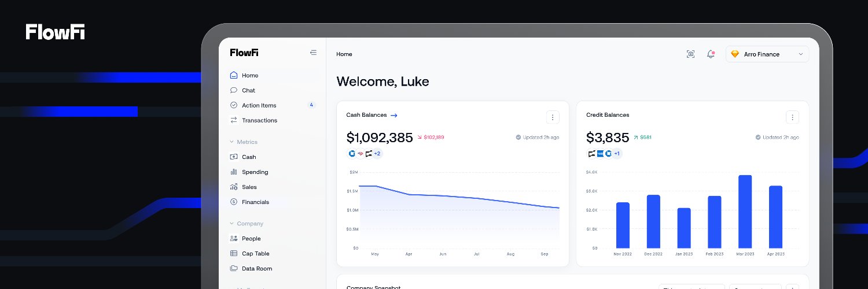This screenshot has height=289, width=868.
Task: Click the Welcome, Luke heading
Action: tap(383, 81)
